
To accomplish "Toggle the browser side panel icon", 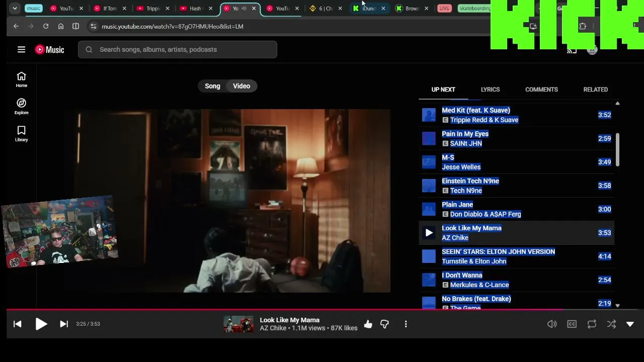I will click(x=75, y=26).
